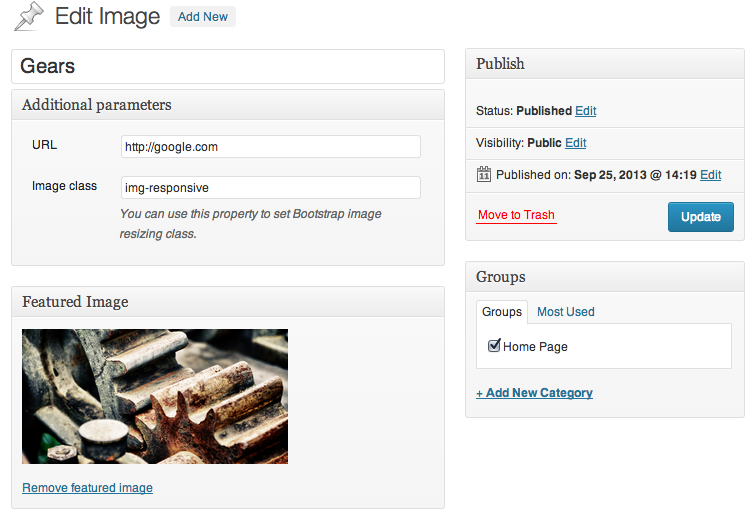Focus the URL input field
Image resolution: width=750 pixels, height=527 pixels.
[x=270, y=147]
